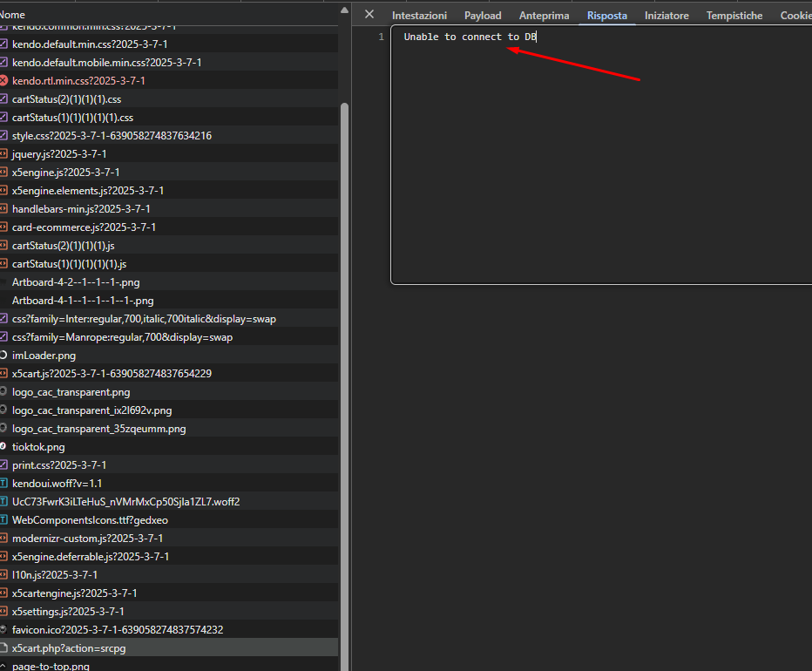Viewport: 812px width, 671px height.
Task: Click the font icon next to kendoui.woff
Action: 3,484
